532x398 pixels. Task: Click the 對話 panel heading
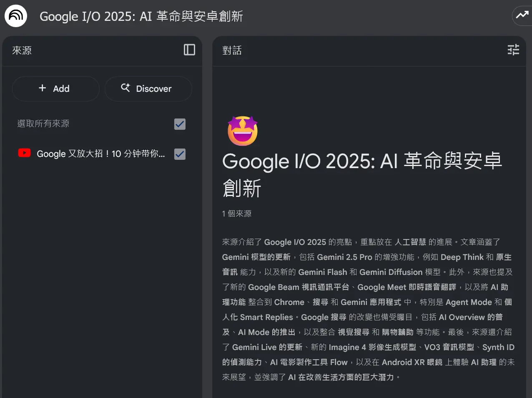(x=232, y=50)
